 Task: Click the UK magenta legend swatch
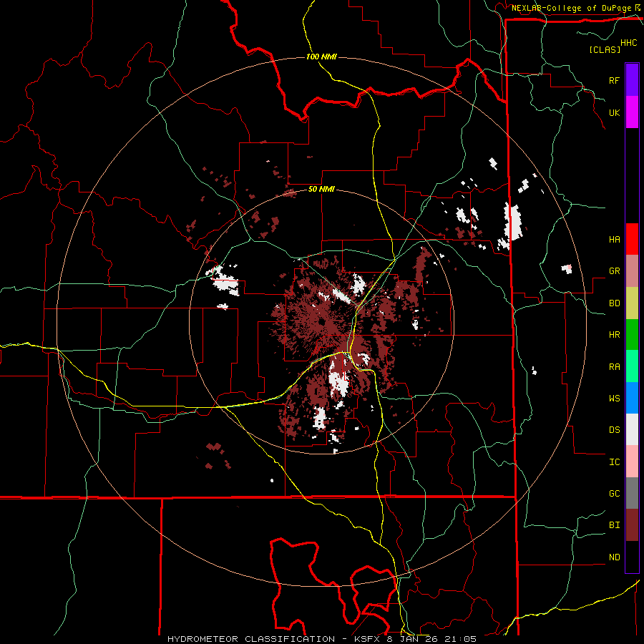click(632, 112)
